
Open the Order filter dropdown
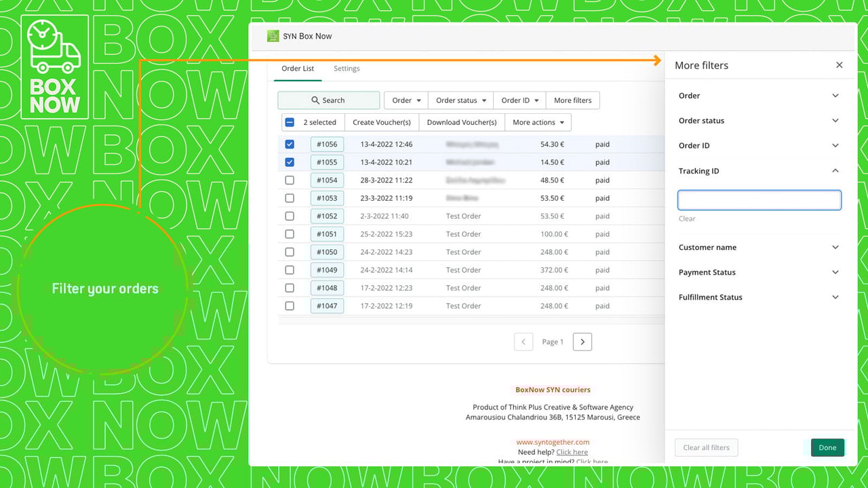406,100
